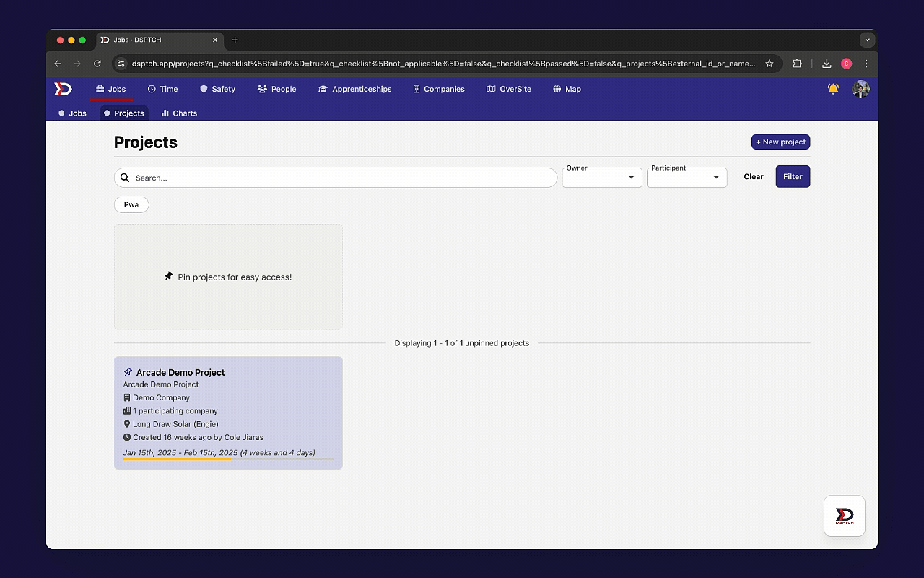Select the Pwa filter chip

pos(131,204)
